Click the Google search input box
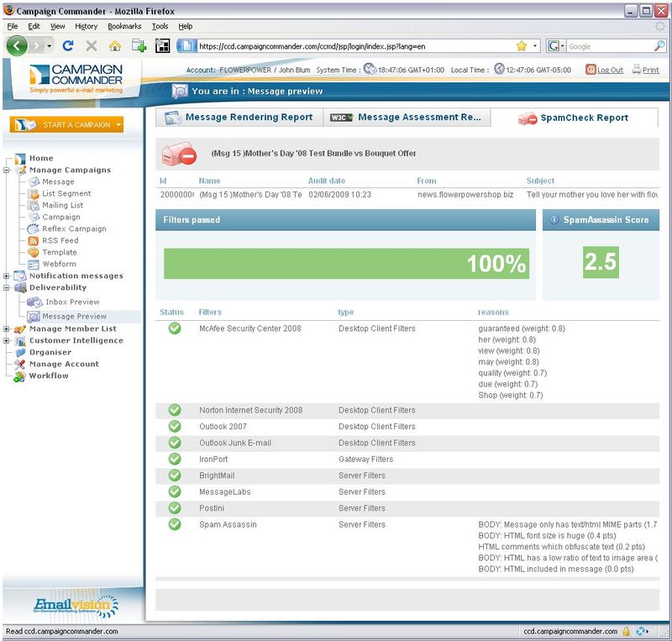Screen dimensions: 672x641 click(610, 46)
